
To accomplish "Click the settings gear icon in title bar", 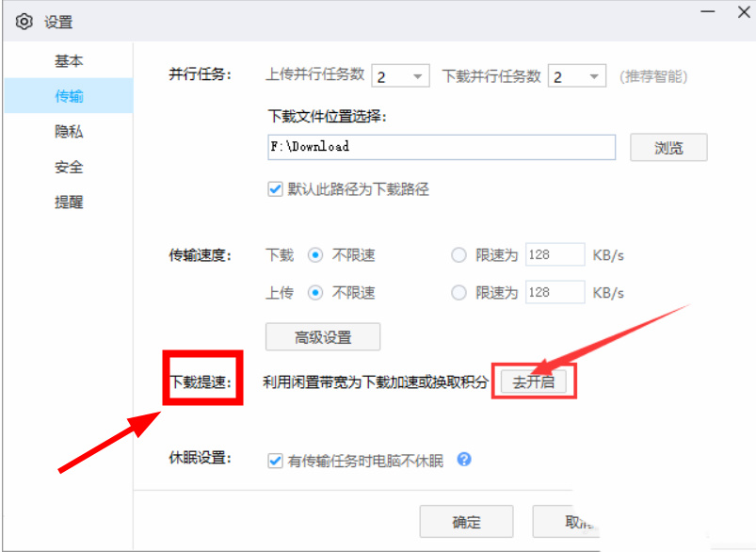I will [x=24, y=21].
